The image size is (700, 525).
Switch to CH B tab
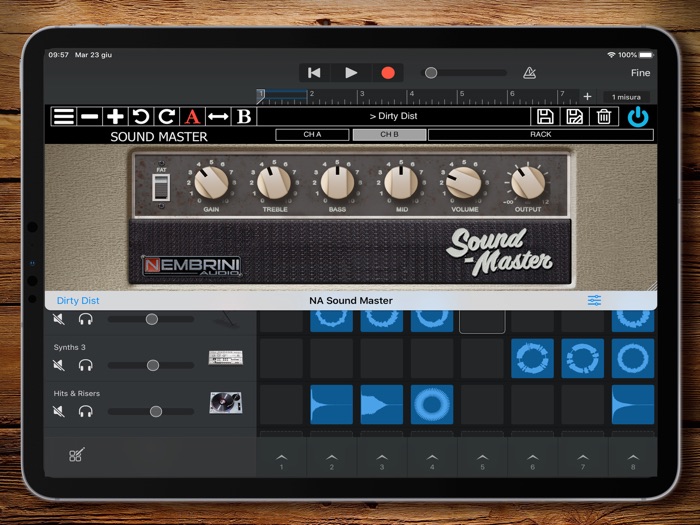[389, 134]
